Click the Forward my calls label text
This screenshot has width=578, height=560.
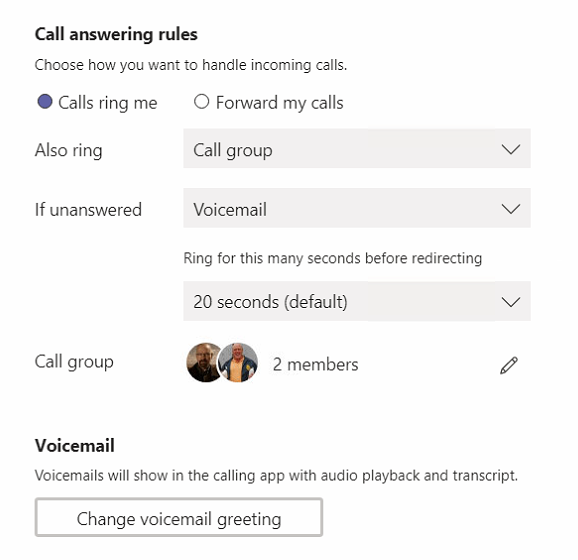pos(279,103)
